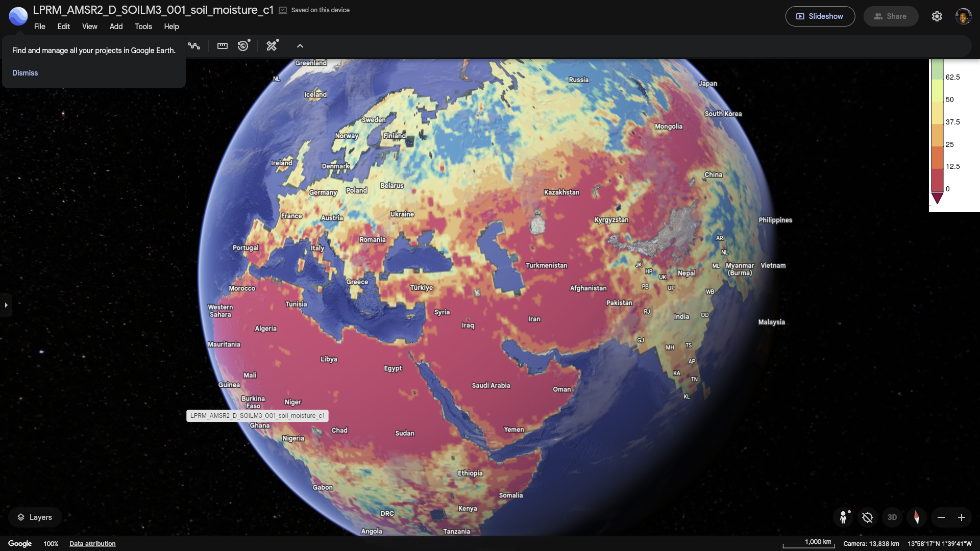Open the View menu
The image size is (980, 551).
point(90,27)
